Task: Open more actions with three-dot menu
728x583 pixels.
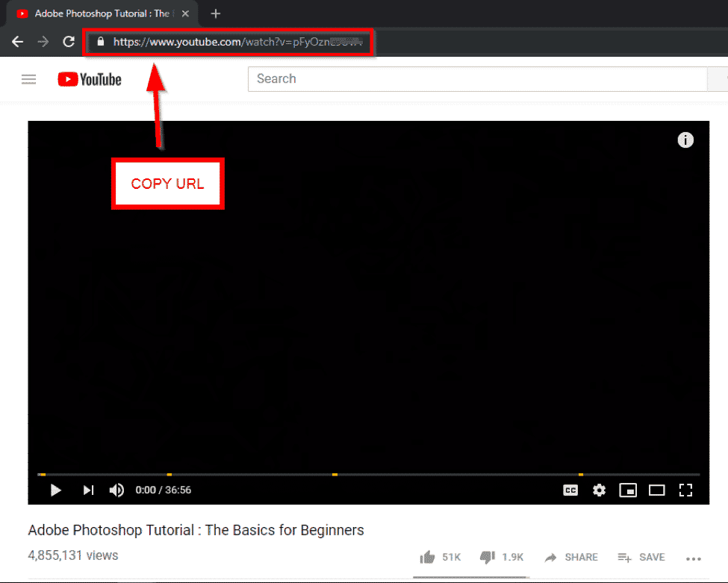Action: tap(694, 557)
